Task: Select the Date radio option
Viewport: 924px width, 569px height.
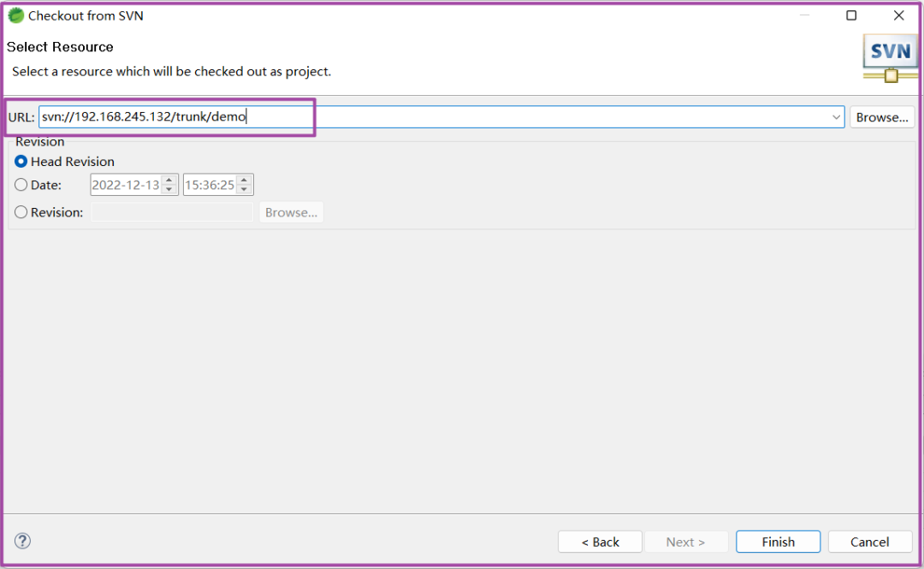Action: click(x=21, y=185)
